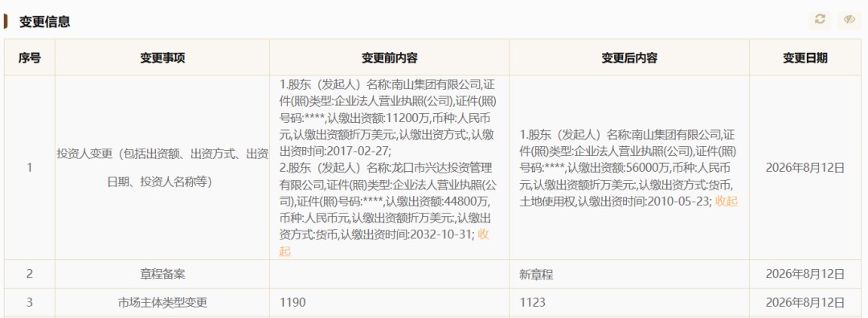Click row 1's 2026年8月12日 date
868x318 pixels.
(x=805, y=168)
